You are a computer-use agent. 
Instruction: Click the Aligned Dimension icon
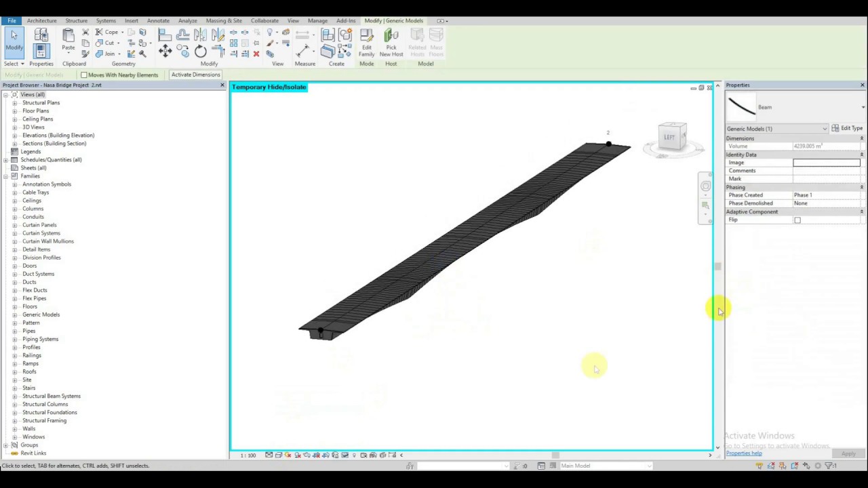pyautogui.click(x=304, y=51)
